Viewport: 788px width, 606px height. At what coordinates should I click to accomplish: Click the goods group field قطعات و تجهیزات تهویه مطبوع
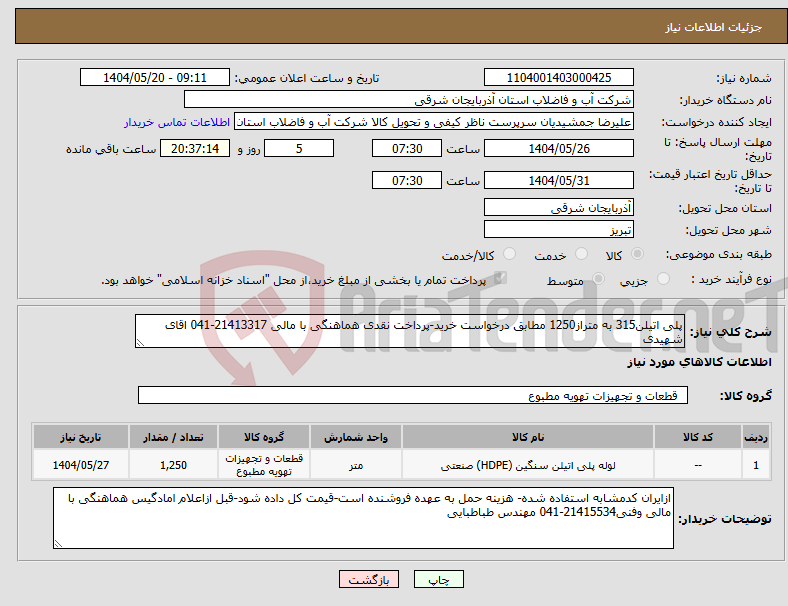(x=413, y=395)
